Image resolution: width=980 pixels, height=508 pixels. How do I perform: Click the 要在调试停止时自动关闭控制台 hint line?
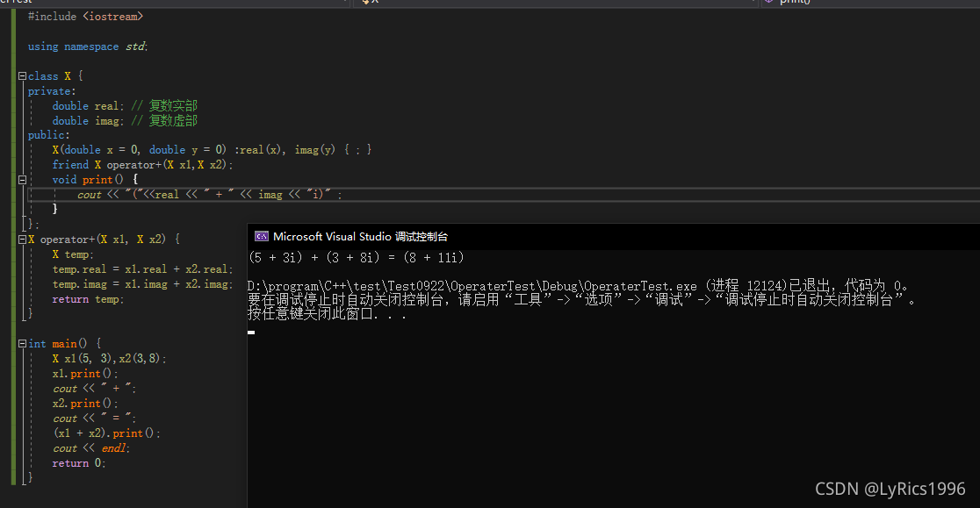(582, 300)
